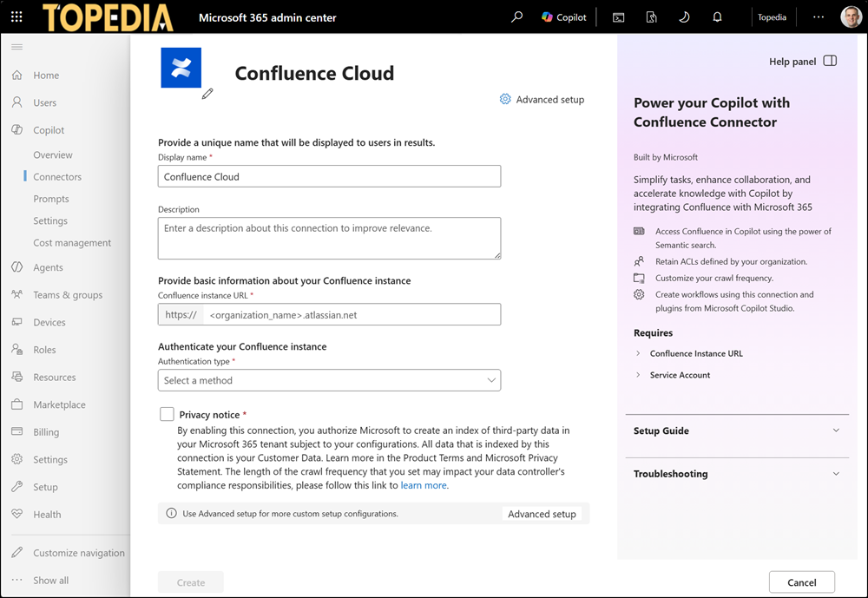Image resolution: width=868 pixels, height=598 pixels.
Task: Click the Users icon in sidebar
Action: tap(17, 102)
